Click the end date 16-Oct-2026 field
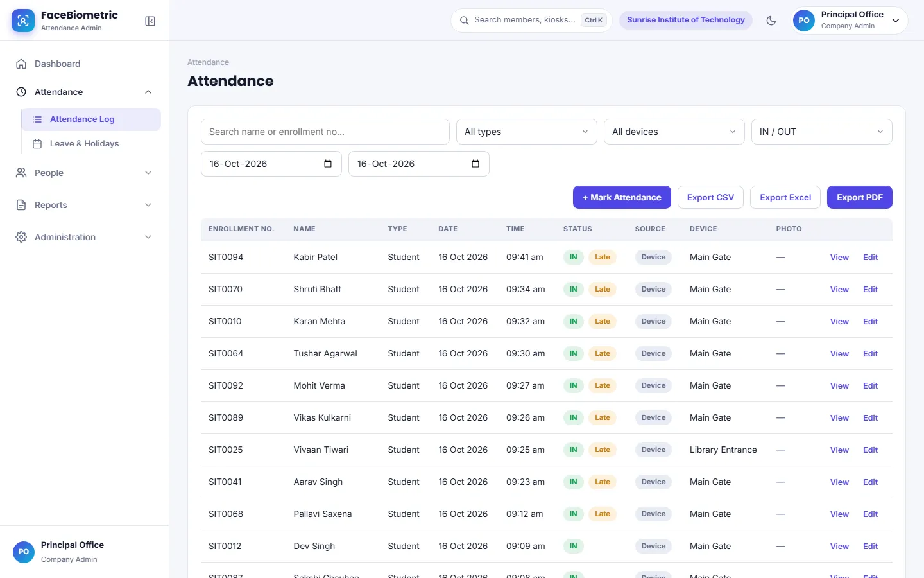The image size is (924, 578). (x=419, y=164)
